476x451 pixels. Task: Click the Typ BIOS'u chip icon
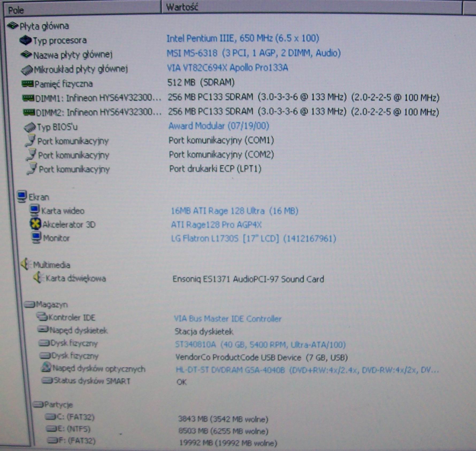[30, 127]
